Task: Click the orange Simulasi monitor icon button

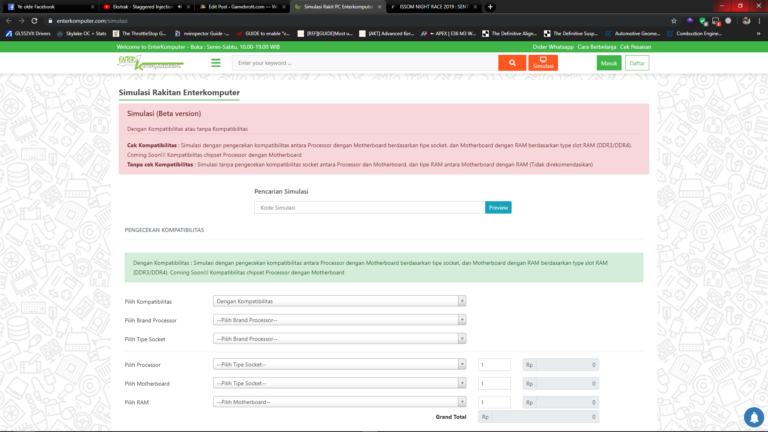Action: tap(543, 63)
